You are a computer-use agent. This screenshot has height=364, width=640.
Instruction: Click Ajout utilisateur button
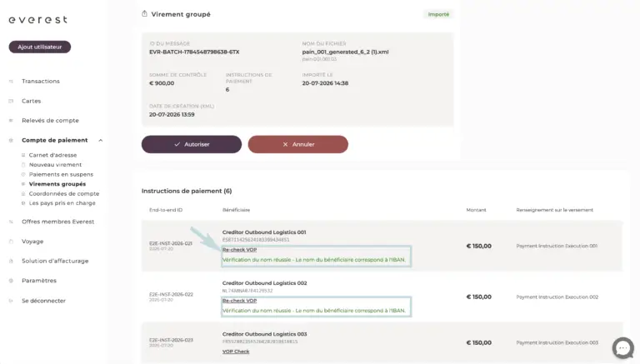coord(40,47)
